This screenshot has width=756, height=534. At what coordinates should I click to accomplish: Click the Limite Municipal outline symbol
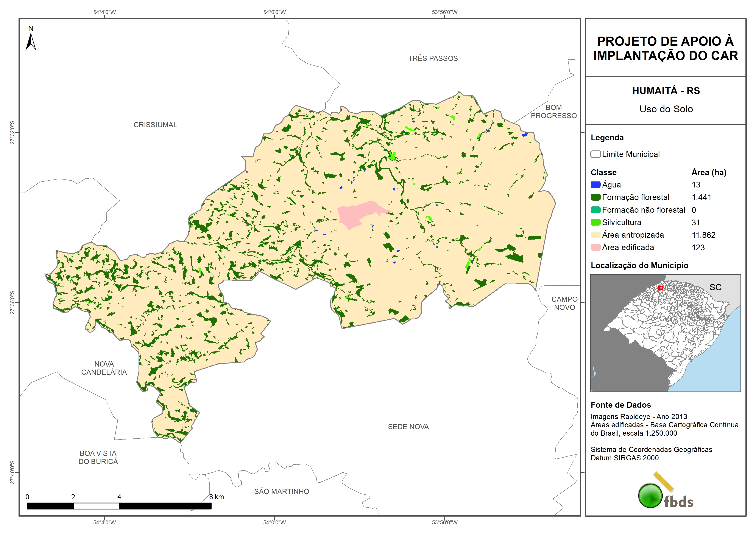(595, 154)
